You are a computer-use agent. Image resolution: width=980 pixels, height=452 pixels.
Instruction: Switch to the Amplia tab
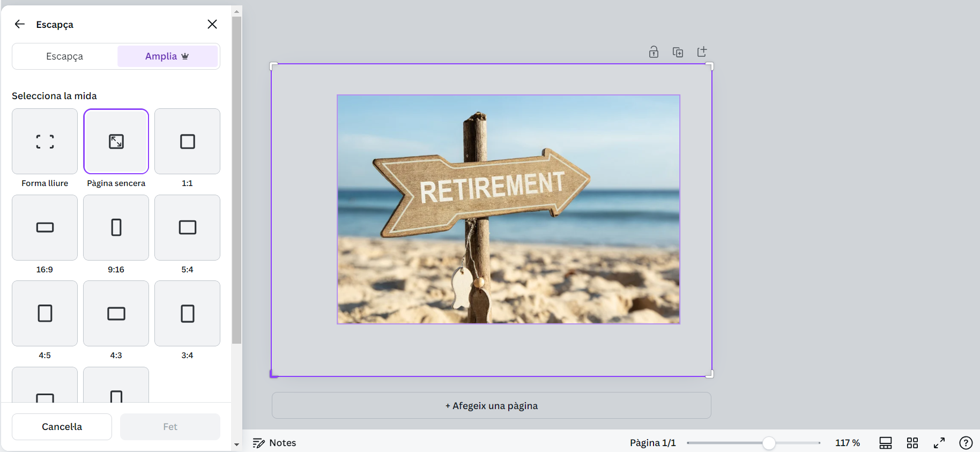(167, 56)
